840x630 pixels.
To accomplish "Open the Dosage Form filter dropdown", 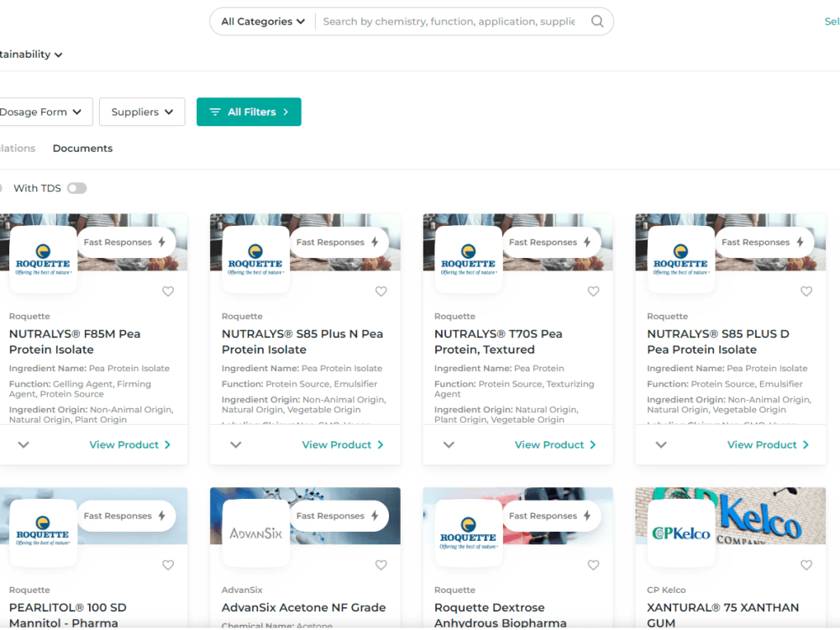I will click(43, 112).
